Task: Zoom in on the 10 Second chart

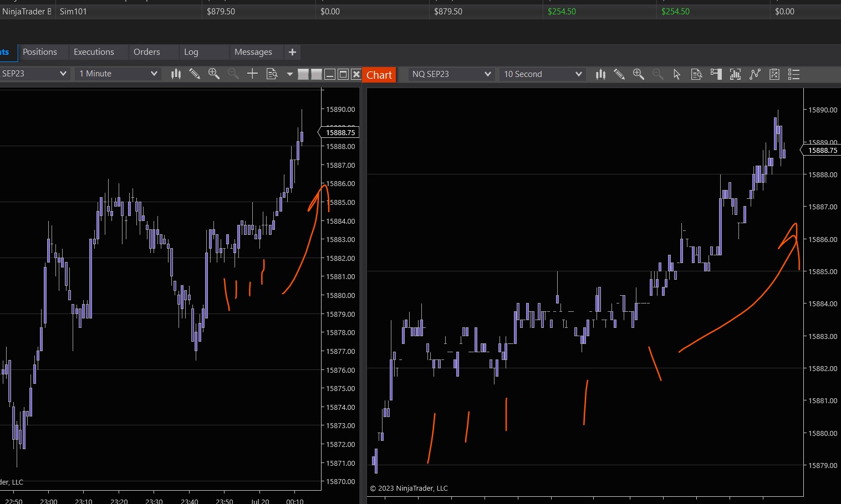Action: (638, 74)
